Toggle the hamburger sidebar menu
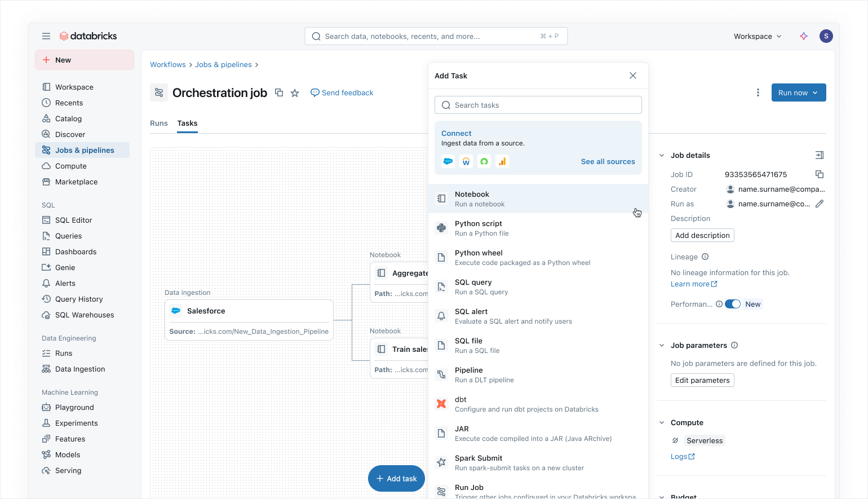868x499 pixels. pos(46,36)
